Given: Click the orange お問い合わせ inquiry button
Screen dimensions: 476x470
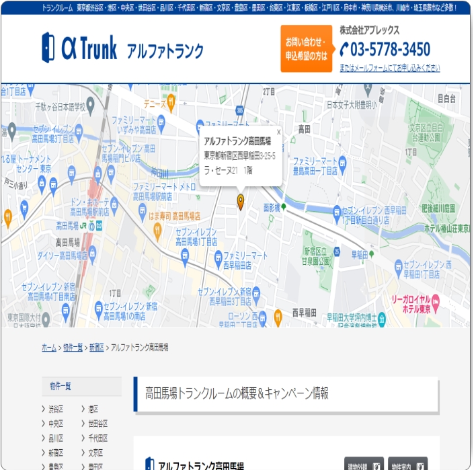Looking at the screenshot, I should (307, 48).
